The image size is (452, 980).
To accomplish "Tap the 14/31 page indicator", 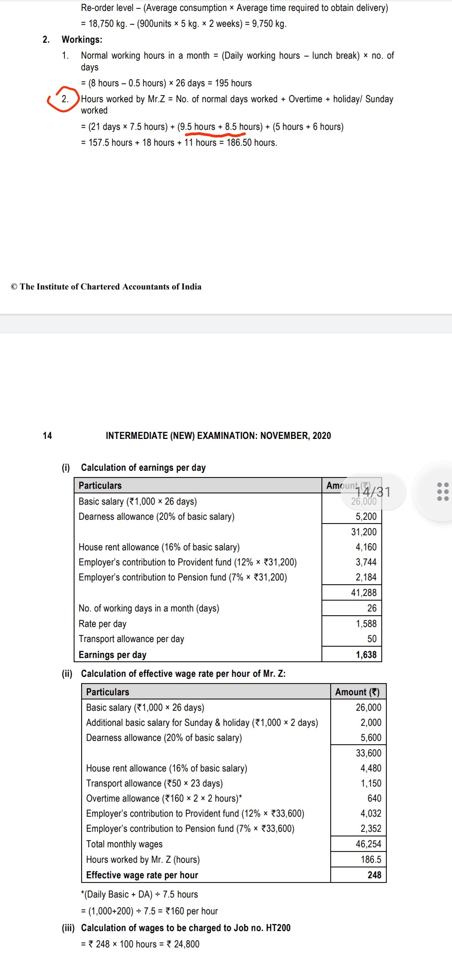I will click(373, 492).
